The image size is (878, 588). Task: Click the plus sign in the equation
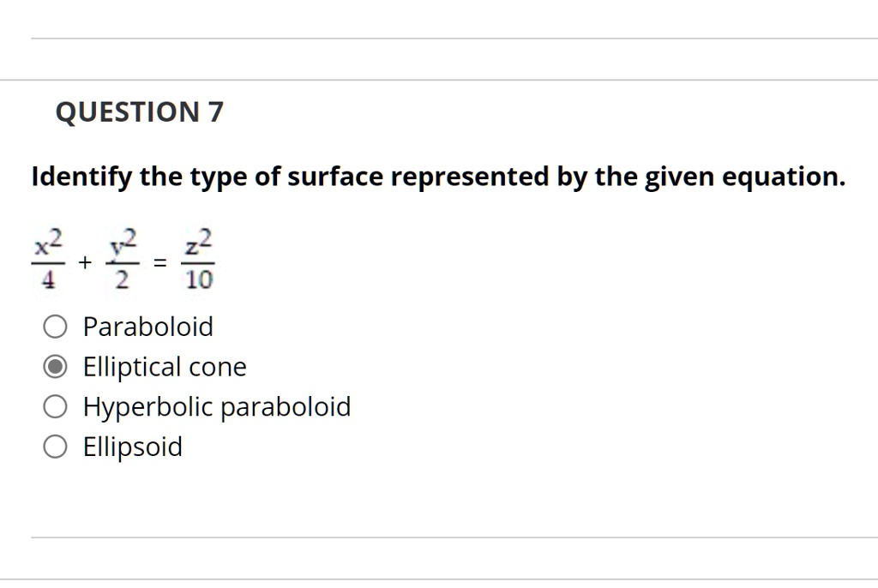click(x=84, y=261)
